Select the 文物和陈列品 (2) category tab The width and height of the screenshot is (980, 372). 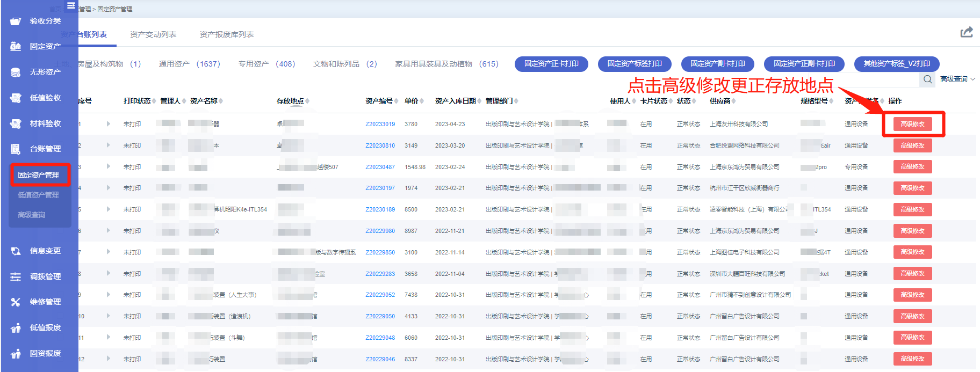345,64
